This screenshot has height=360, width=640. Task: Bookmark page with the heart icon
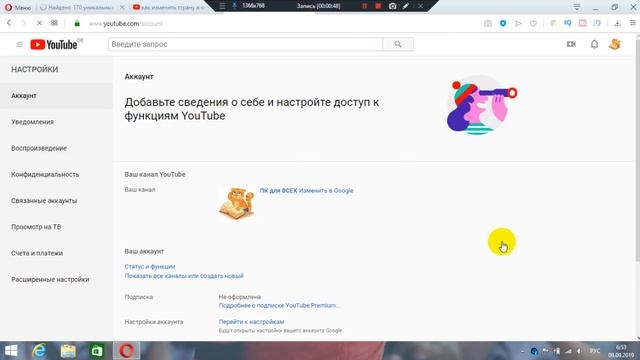click(533, 23)
